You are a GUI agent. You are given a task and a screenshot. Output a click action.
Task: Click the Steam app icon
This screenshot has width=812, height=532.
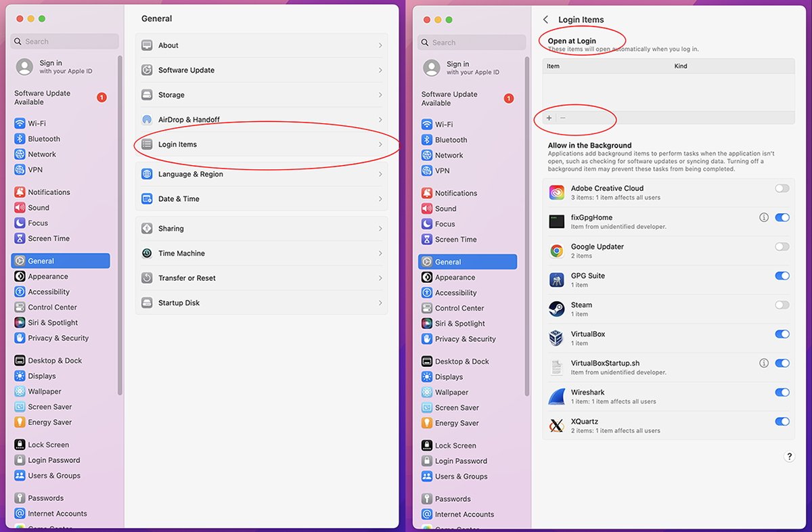557,309
